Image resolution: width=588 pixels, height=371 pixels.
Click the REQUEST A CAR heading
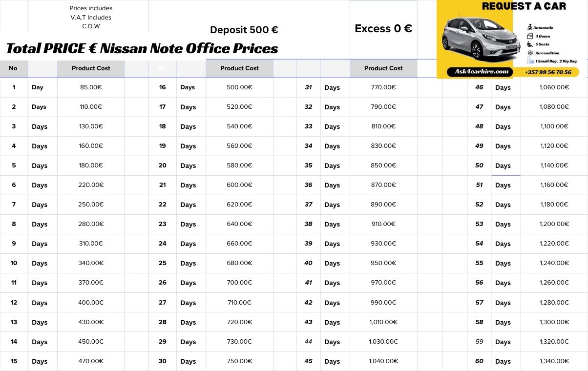click(x=524, y=6)
